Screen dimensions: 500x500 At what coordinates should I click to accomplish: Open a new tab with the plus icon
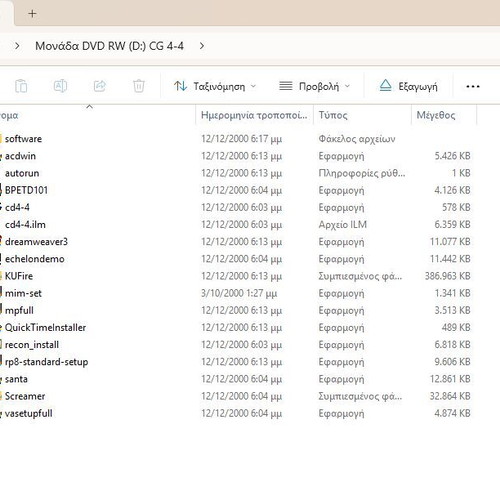pyautogui.click(x=32, y=14)
